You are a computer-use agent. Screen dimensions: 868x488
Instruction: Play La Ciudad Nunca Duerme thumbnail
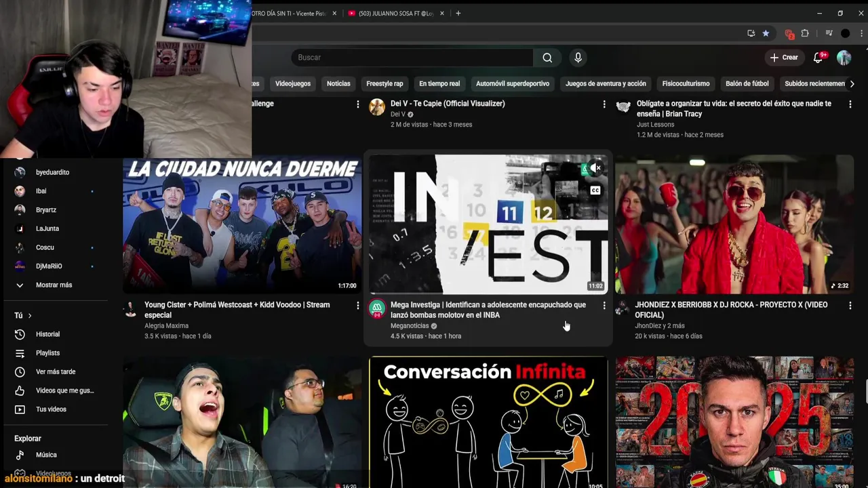click(242, 224)
